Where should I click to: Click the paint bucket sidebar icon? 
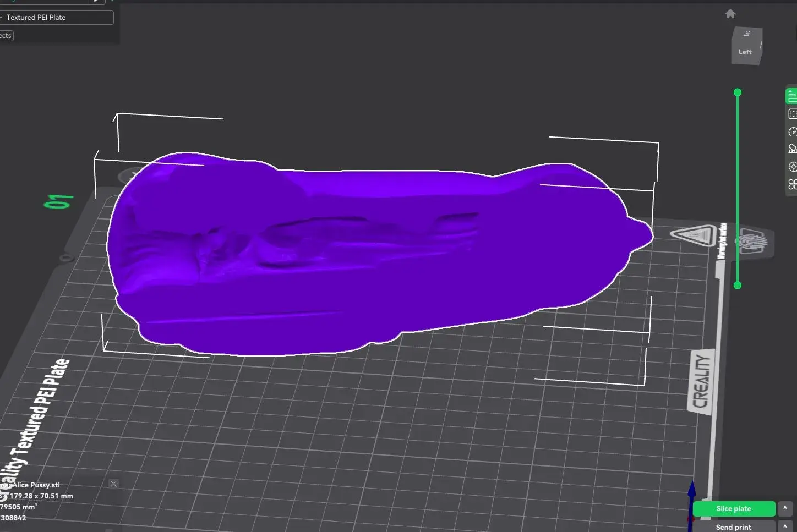tap(792, 149)
